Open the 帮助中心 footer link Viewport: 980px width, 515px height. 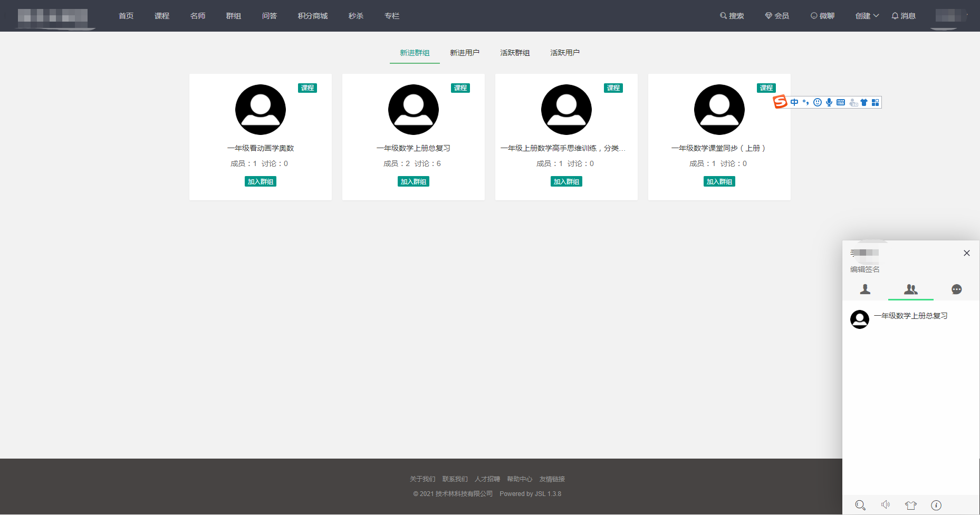tap(520, 479)
